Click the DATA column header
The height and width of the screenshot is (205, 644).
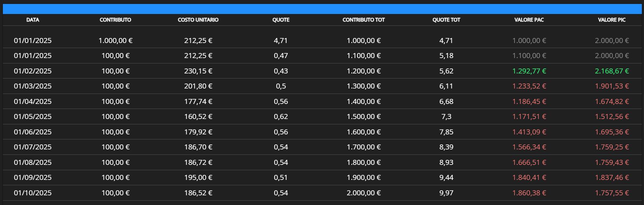[33, 20]
